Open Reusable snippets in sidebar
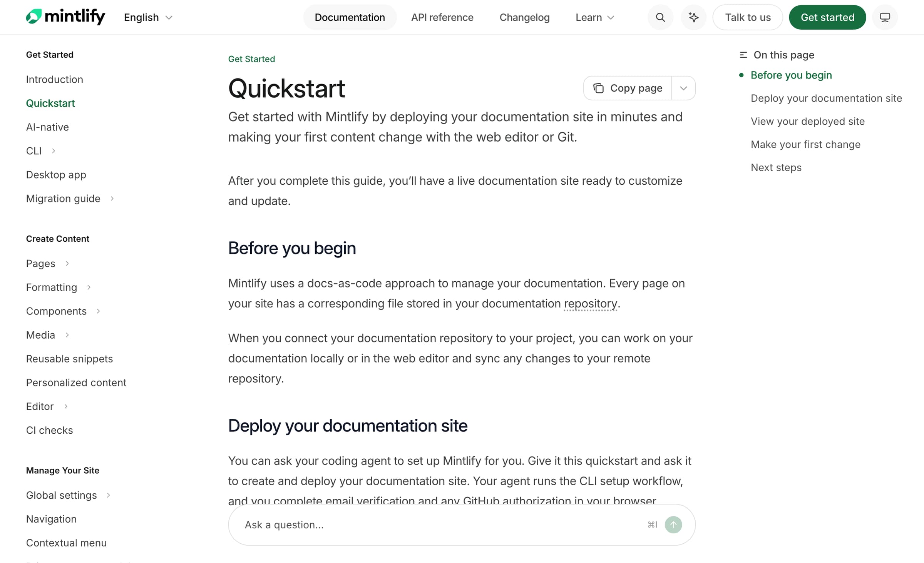924x563 pixels. [69, 359]
